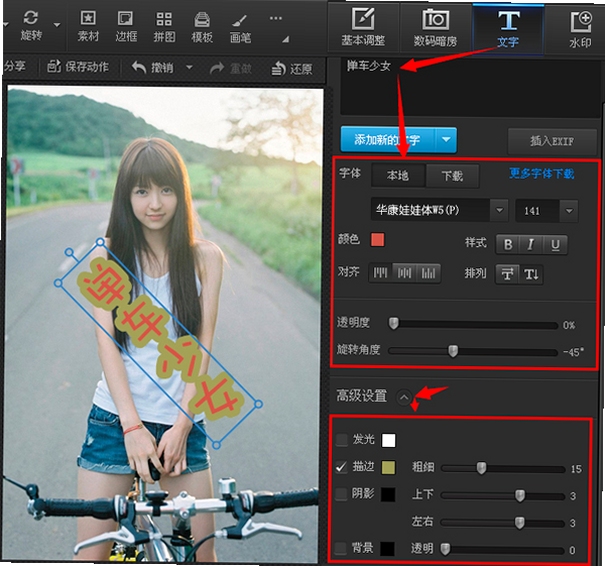This screenshot has width=605, height=566.
Task: Select the left alignment icon
Action: click(x=380, y=274)
